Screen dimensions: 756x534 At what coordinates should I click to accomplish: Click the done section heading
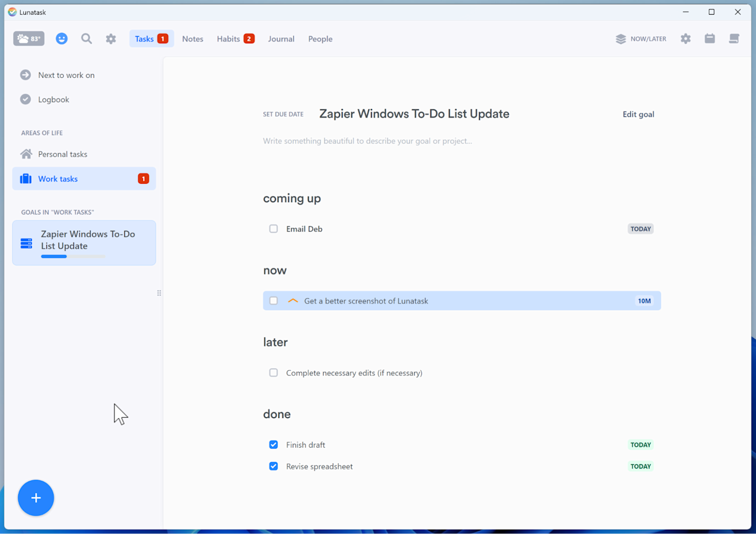pos(277,414)
